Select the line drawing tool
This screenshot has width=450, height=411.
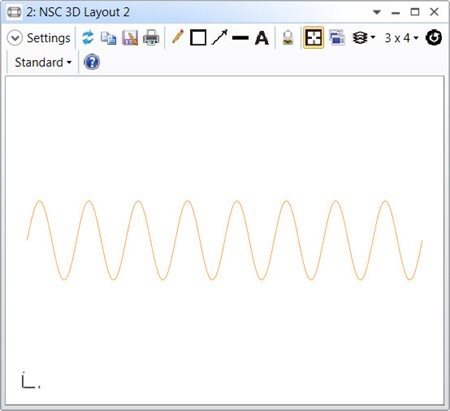[240, 38]
